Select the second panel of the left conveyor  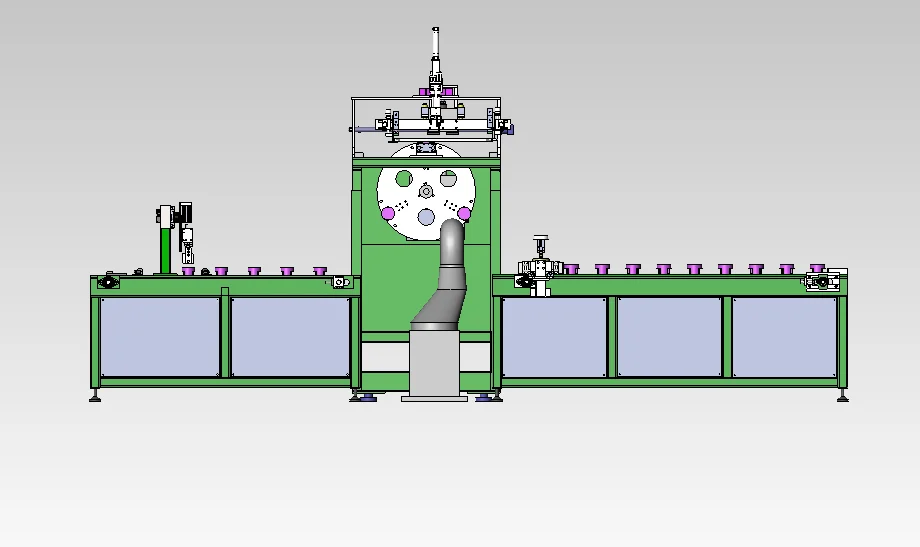pyautogui.click(x=290, y=337)
